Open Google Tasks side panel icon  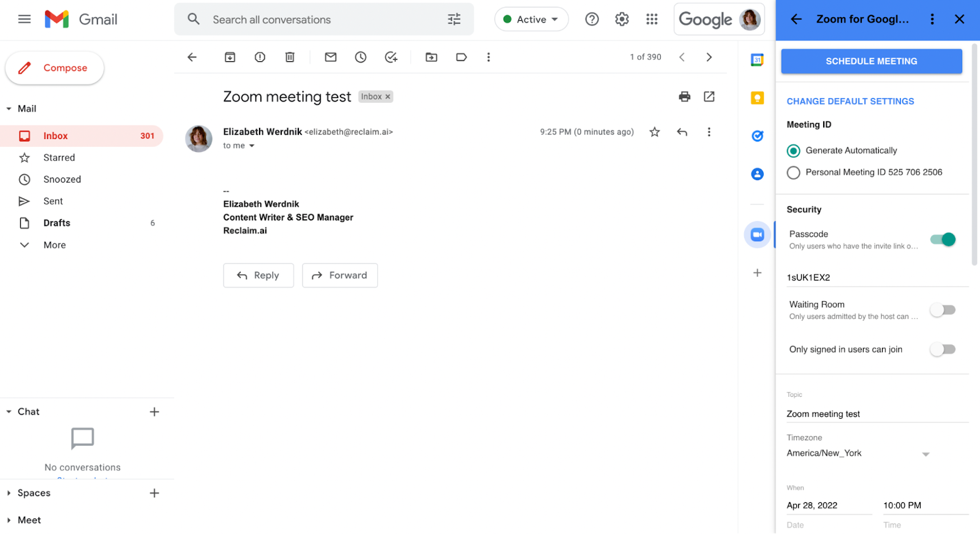[x=758, y=136]
